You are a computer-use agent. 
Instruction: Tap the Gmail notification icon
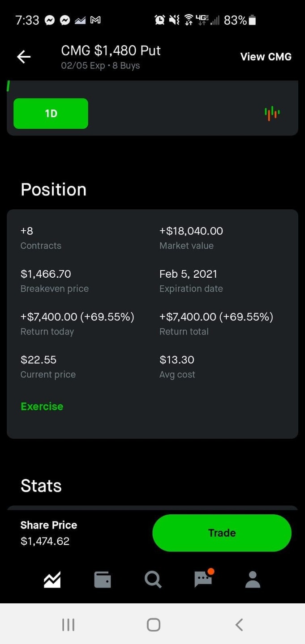coord(95,20)
